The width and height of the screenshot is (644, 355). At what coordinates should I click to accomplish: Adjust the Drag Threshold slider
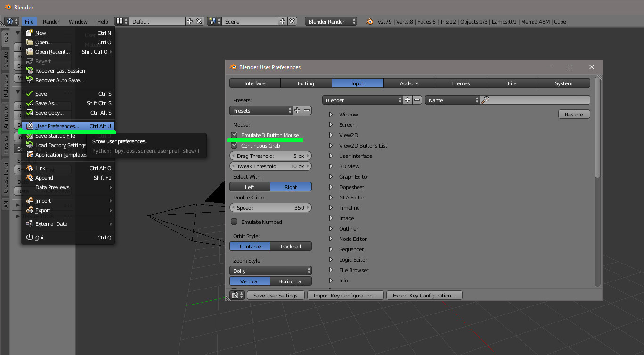pos(270,156)
